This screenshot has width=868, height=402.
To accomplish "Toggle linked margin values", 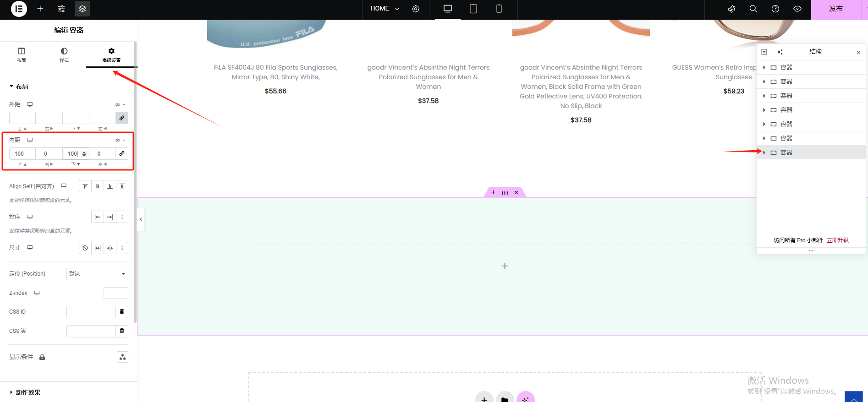I will [122, 118].
